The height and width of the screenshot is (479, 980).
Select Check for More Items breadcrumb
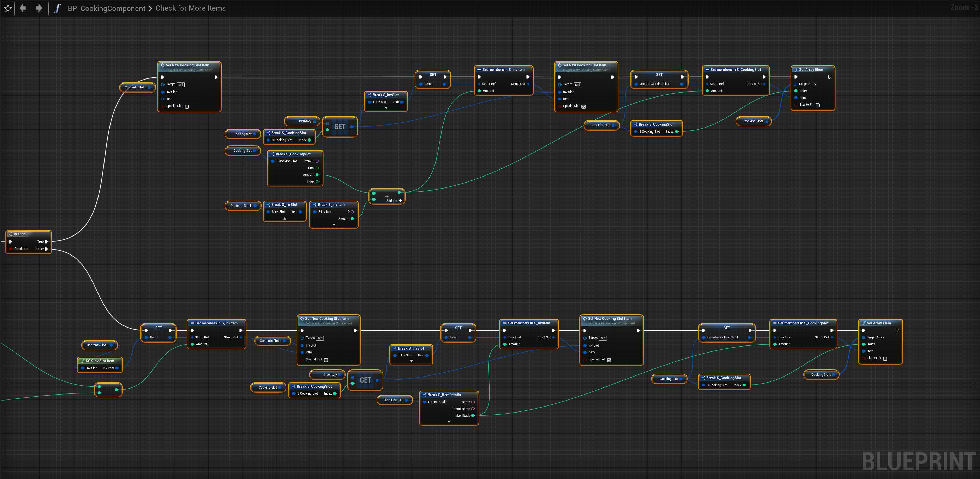click(190, 8)
